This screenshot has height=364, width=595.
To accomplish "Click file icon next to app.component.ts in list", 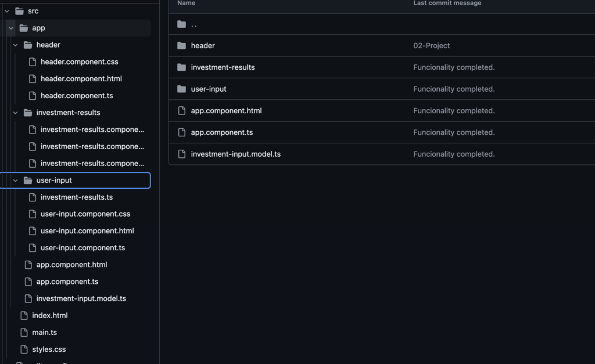I will pyautogui.click(x=181, y=132).
